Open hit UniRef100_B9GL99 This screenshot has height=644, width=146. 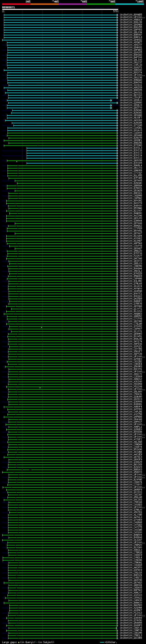tap(131, 22)
